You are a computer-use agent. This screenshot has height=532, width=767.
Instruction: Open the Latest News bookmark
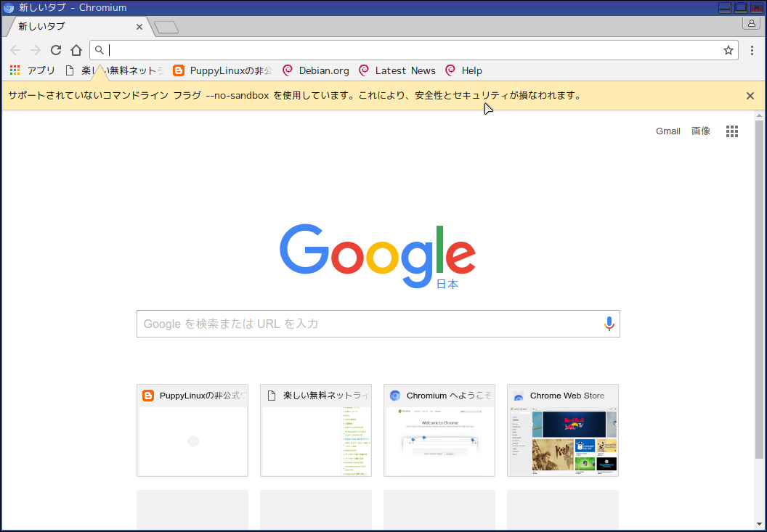pyautogui.click(x=397, y=70)
